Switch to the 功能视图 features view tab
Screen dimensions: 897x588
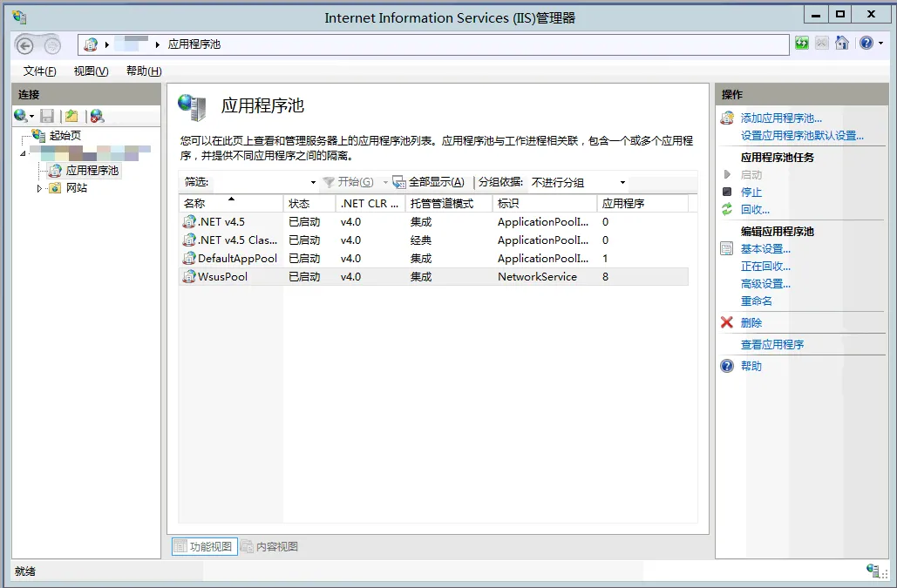[204, 546]
